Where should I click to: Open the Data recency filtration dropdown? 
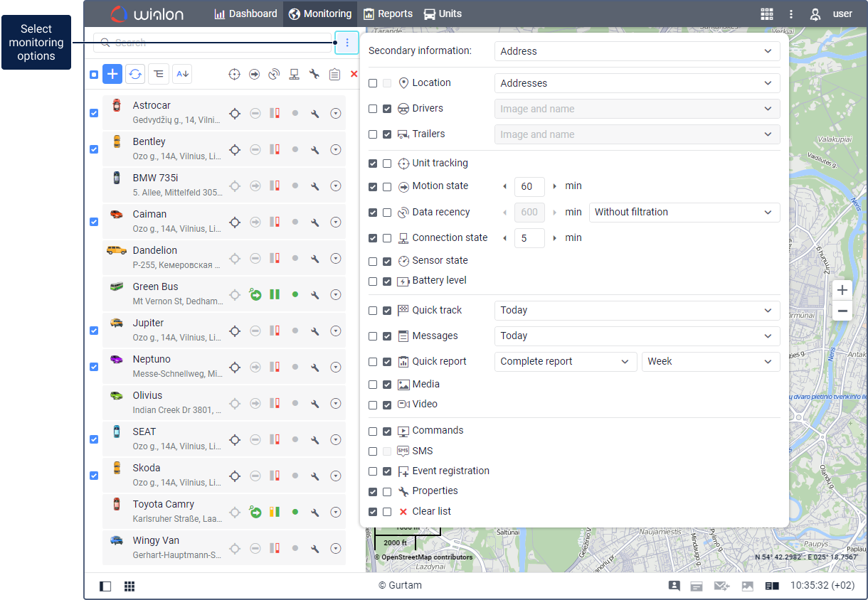click(684, 212)
